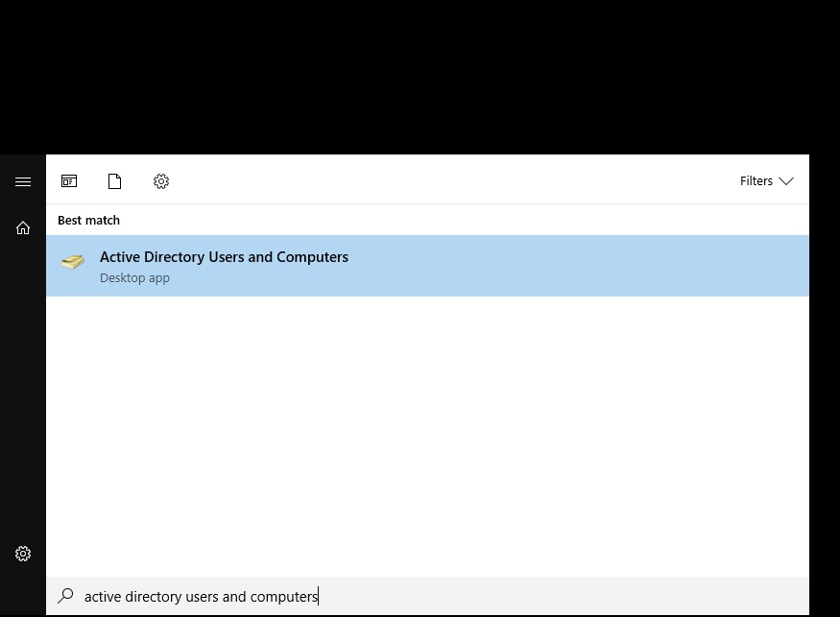Screen dimensions: 840x617
Task: Open the Filters dropdown label
Action: click(x=756, y=181)
